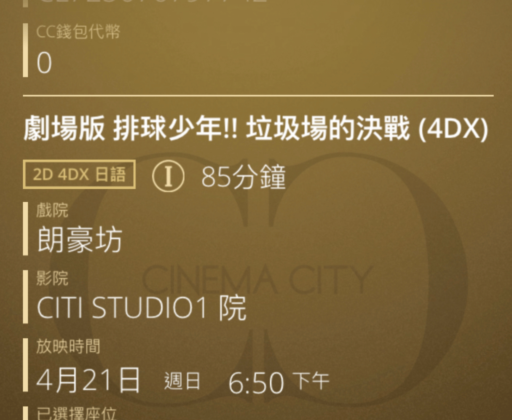Viewport: 512px width, 420px height.
Task: Select the 已選擇座位 label
Action: [76, 414]
